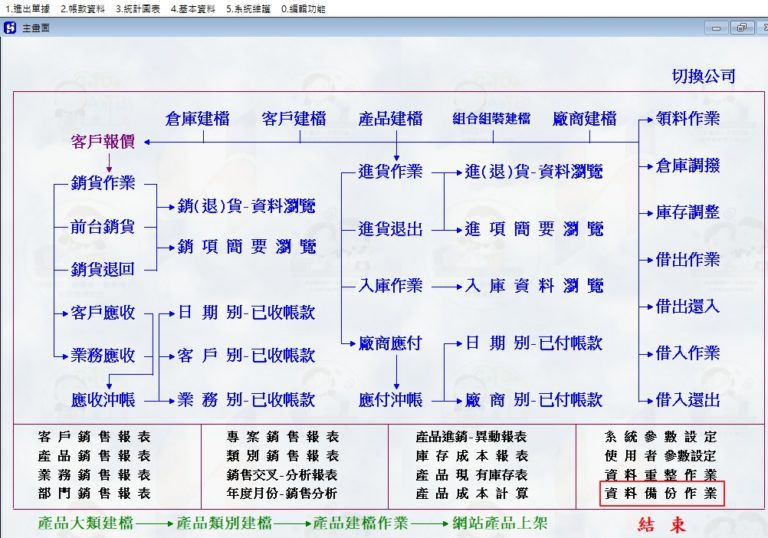Viewport: 768px width, 538px height.
Task: Open 資料備份作業
Action: [x=662, y=493]
